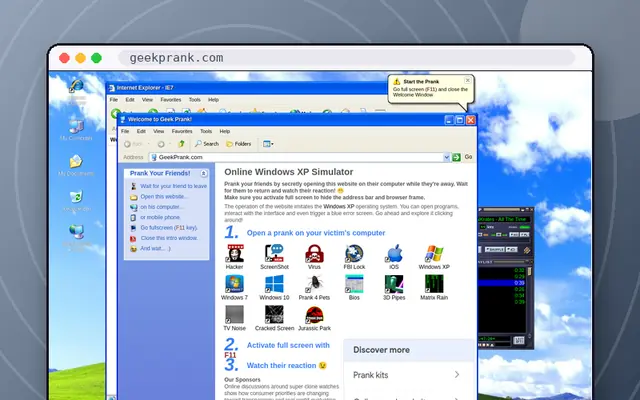This screenshot has height=400, width=640.
Task: Click the 'And wait...' sidebar link
Action: tap(156, 248)
